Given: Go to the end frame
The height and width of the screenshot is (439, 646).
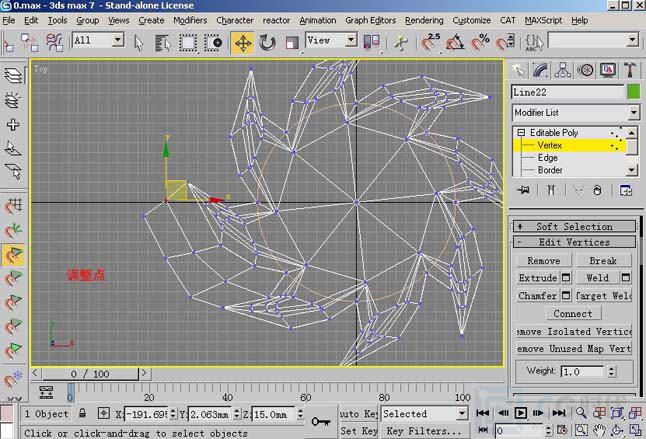Looking at the screenshot, I should coord(559,413).
